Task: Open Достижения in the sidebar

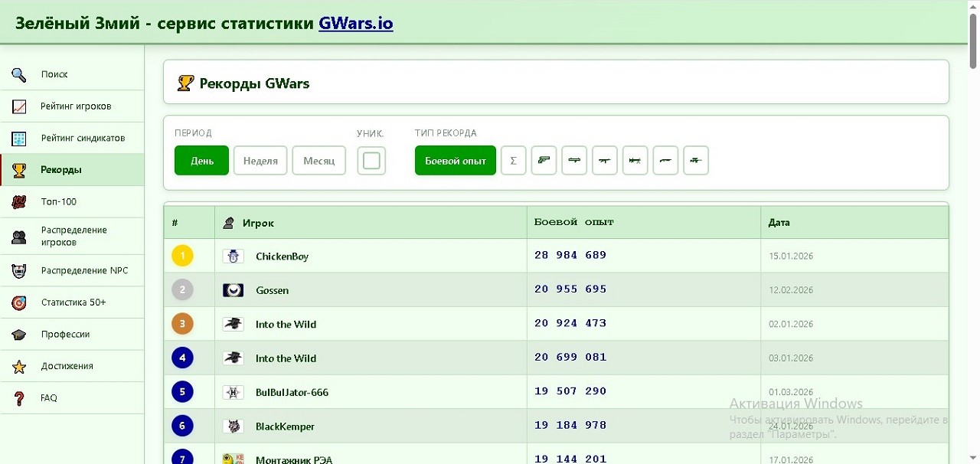Action: click(72, 367)
